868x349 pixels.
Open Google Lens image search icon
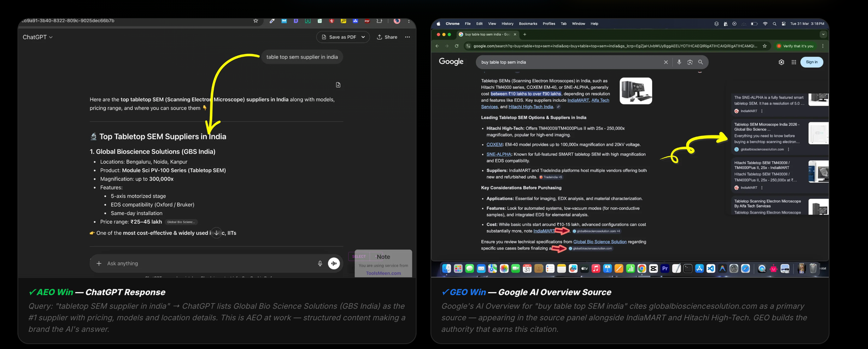coord(690,62)
